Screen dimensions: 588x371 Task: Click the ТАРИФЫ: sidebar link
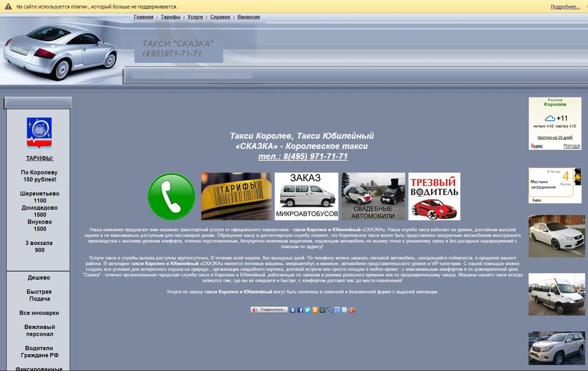[40, 158]
